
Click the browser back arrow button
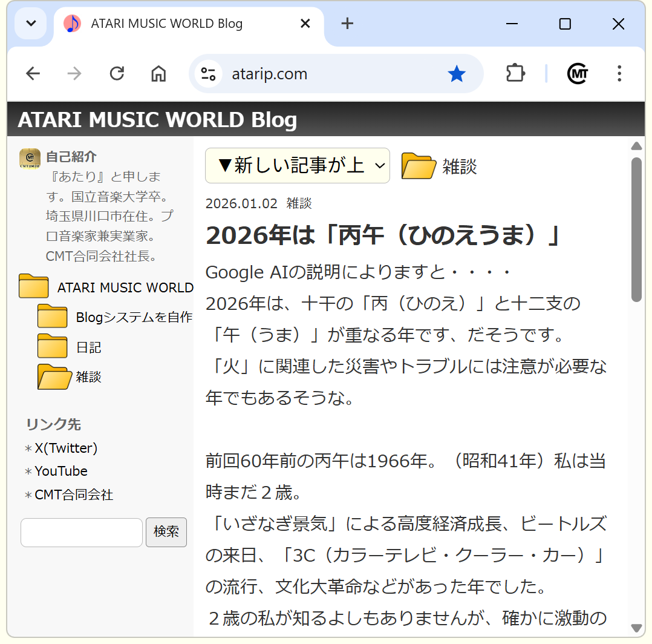(x=33, y=74)
